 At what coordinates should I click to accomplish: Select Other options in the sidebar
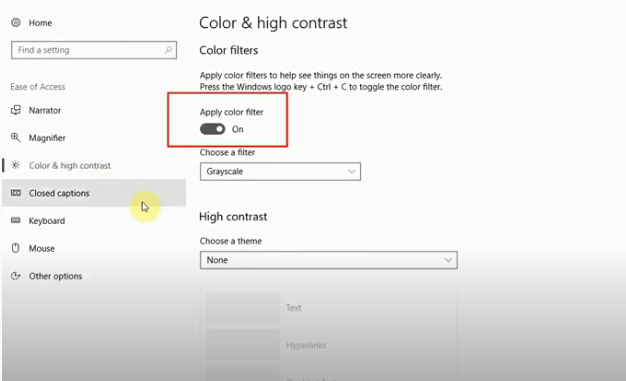tap(55, 276)
